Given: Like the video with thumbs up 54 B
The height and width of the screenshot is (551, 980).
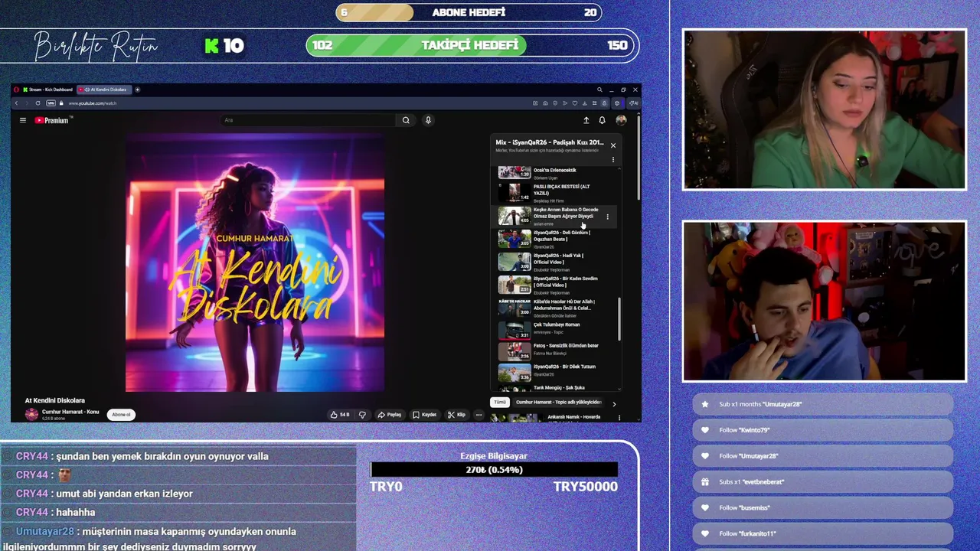Looking at the screenshot, I should point(340,415).
